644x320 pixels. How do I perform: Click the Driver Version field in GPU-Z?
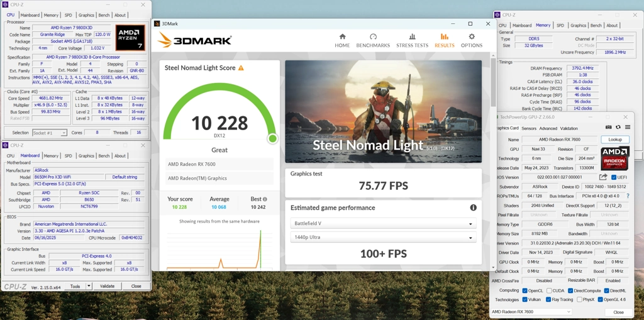[575, 243]
